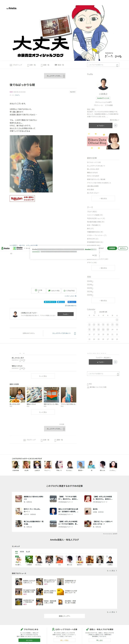Open 画像一覧 in the top blog navigation

[45, 65]
